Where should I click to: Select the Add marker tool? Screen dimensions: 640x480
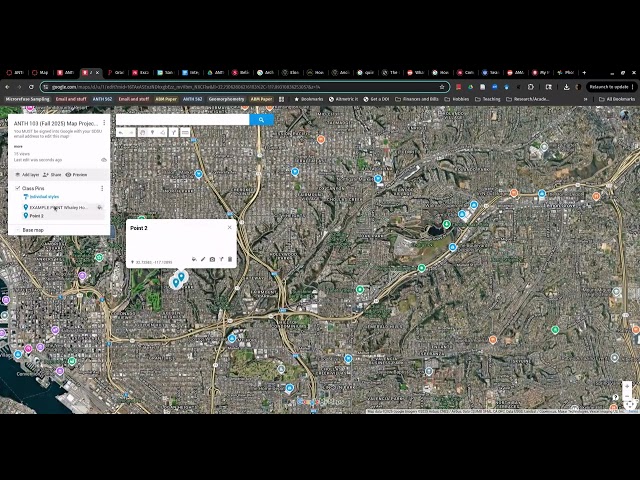[x=152, y=133]
